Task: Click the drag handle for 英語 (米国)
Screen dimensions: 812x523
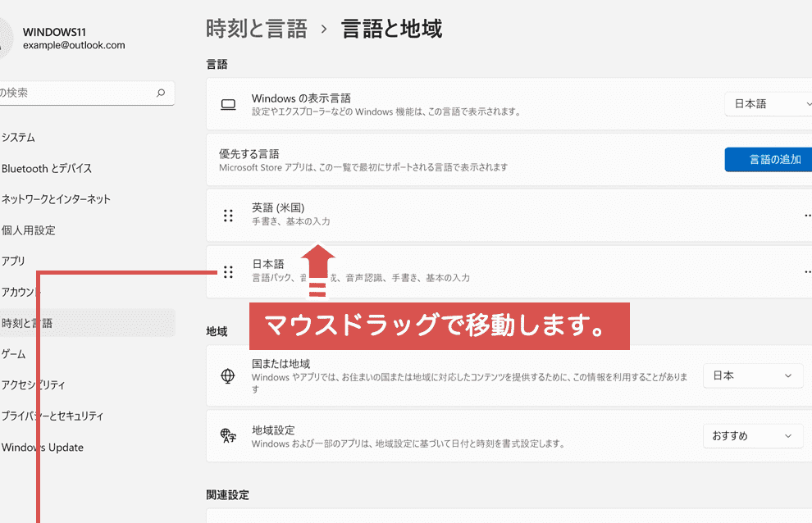Action: (x=228, y=216)
